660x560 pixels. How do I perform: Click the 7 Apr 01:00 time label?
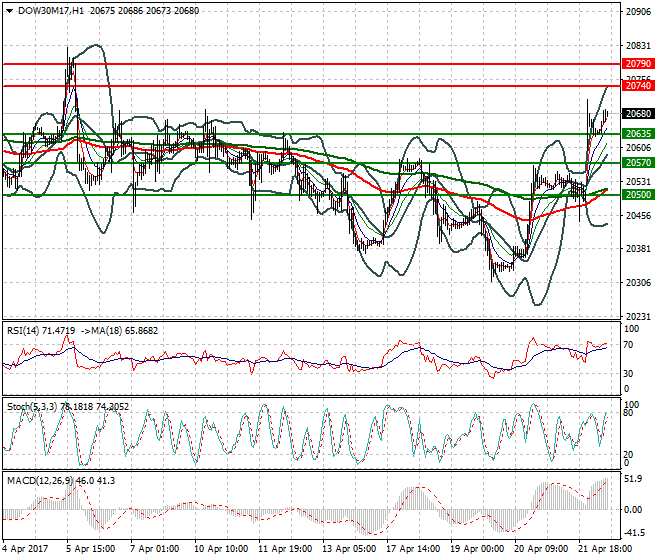point(154,549)
